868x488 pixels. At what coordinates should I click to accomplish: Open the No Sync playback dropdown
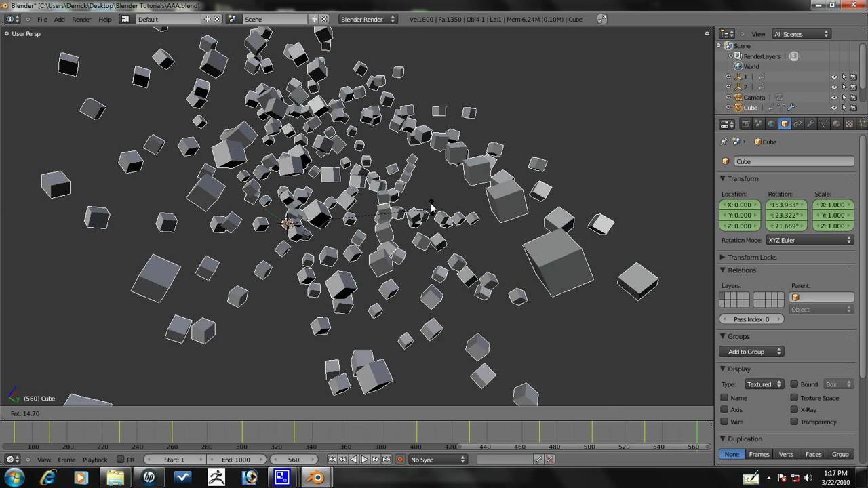438,460
